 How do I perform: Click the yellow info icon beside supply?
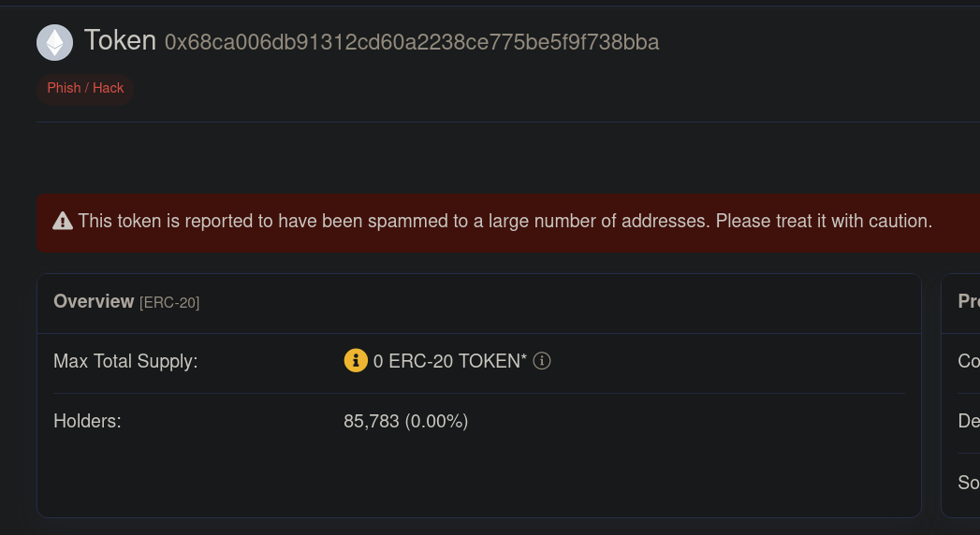[356, 360]
